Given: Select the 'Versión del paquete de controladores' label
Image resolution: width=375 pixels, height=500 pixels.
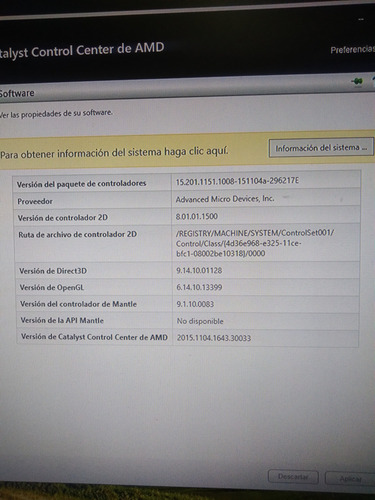Looking at the screenshot, I should click(81, 184).
